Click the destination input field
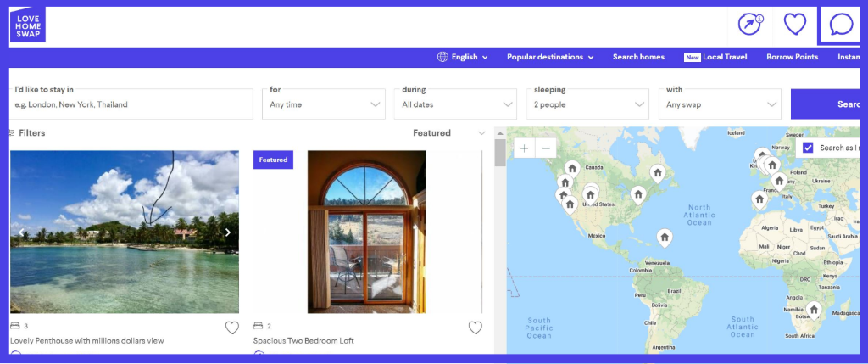Viewport: 868px width, 364px height. (x=131, y=104)
